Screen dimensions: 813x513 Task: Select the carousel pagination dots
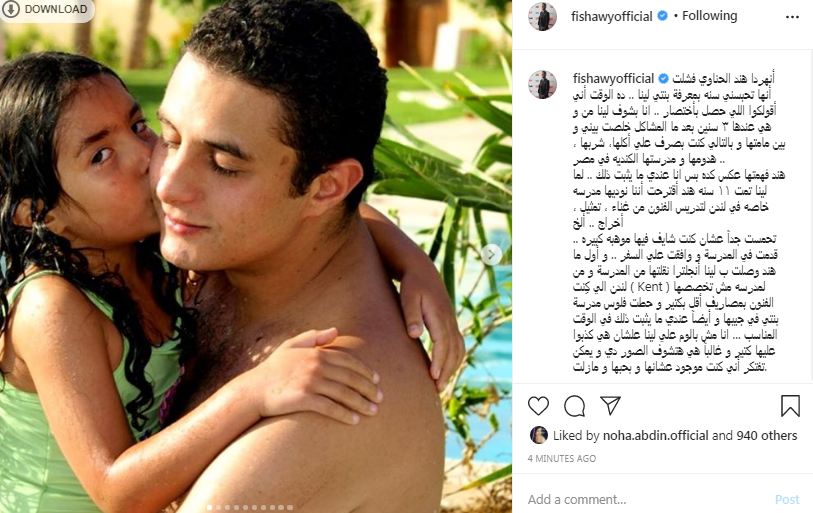tap(250, 507)
